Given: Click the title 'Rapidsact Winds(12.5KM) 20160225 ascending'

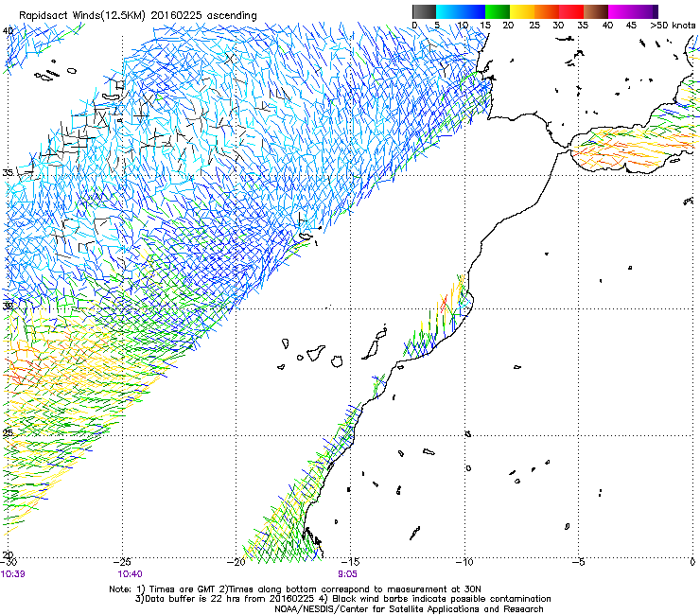Looking at the screenshot, I should [138, 15].
